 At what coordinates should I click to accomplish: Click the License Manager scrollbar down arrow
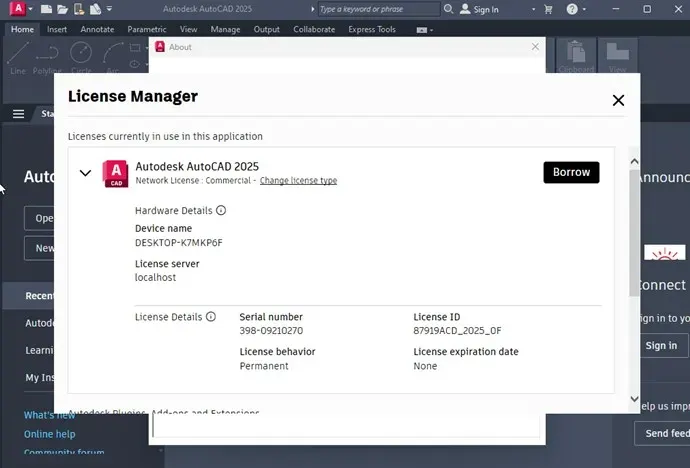pyautogui.click(x=634, y=399)
